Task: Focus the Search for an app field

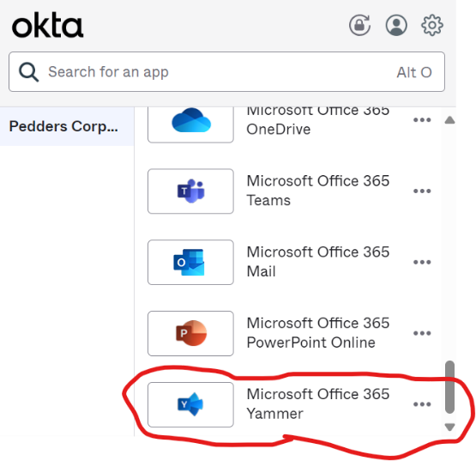Action: tap(226, 72)
